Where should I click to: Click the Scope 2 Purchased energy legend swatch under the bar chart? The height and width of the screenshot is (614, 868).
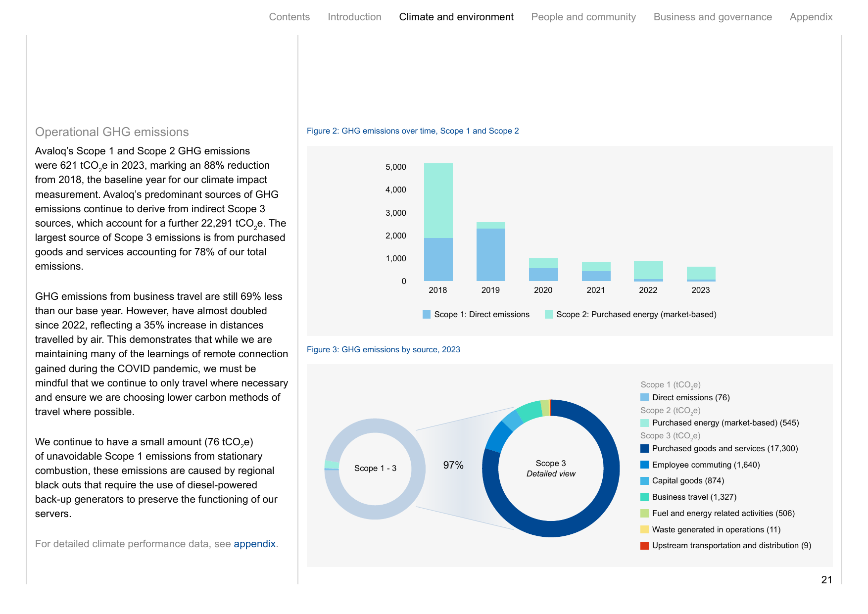(x=549, y=314)
